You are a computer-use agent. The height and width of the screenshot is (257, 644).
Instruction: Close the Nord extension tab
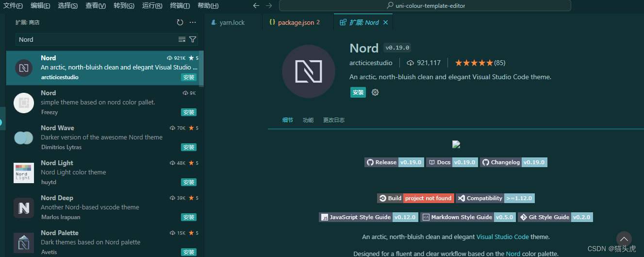pyautogui.click(x=386, y=22)
